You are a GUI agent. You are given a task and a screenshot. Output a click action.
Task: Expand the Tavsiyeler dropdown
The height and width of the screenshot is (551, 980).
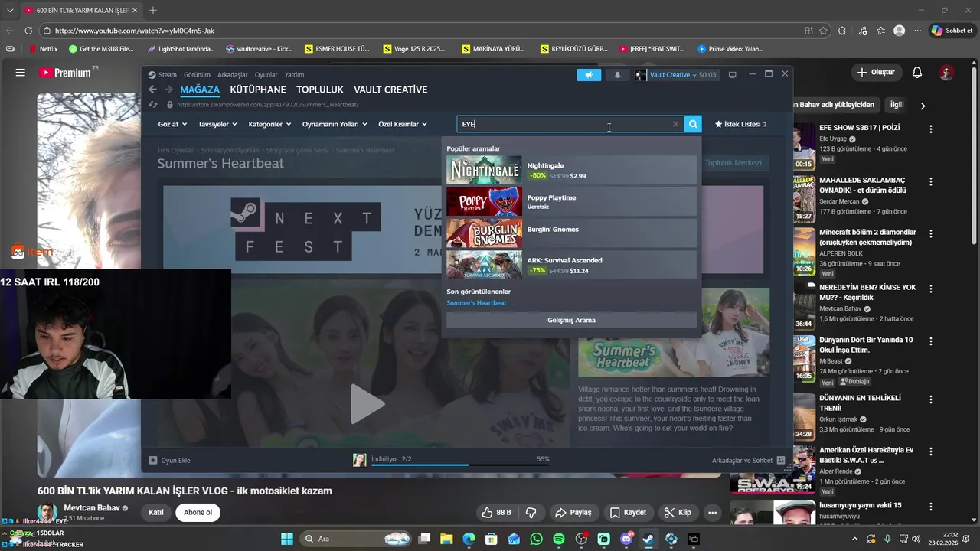coord(217,124)
